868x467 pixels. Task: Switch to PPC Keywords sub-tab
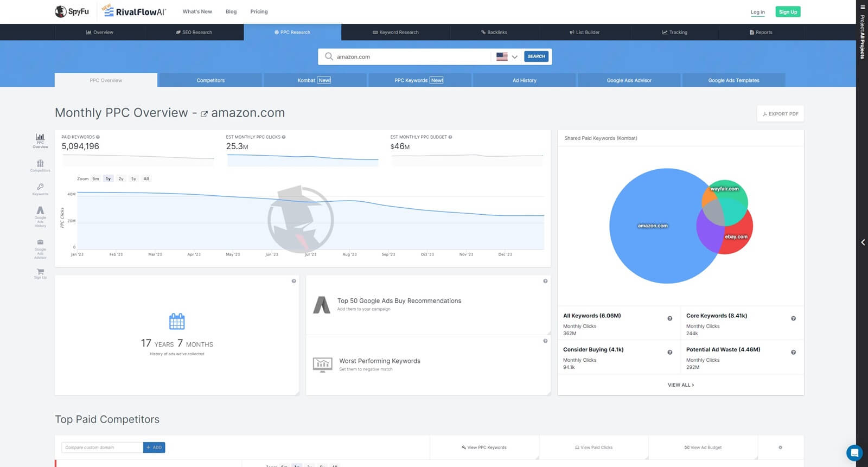(419, 80)
